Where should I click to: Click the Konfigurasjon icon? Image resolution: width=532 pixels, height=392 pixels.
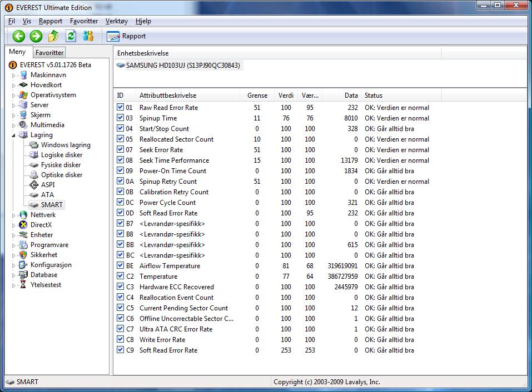coord(23,265)
